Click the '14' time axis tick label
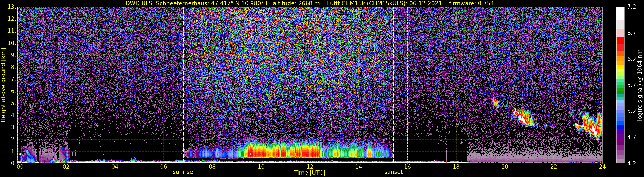The image size is (644, 177). click(358, 167)
